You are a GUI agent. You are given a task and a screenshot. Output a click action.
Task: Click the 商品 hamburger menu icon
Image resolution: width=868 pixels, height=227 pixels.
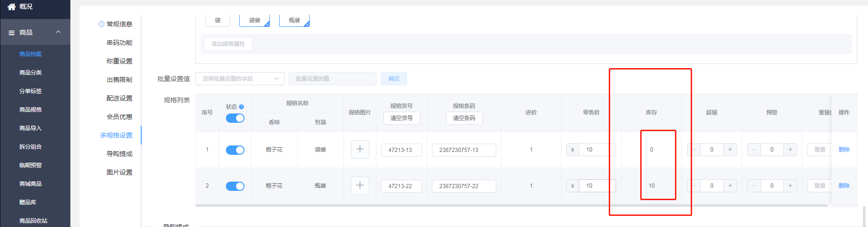[x=12, y=32]
